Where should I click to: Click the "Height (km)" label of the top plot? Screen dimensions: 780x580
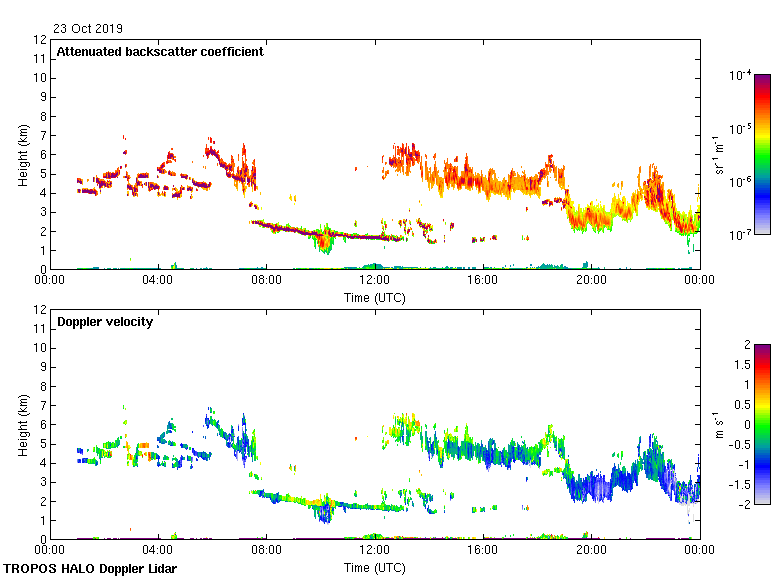point(23,154)
